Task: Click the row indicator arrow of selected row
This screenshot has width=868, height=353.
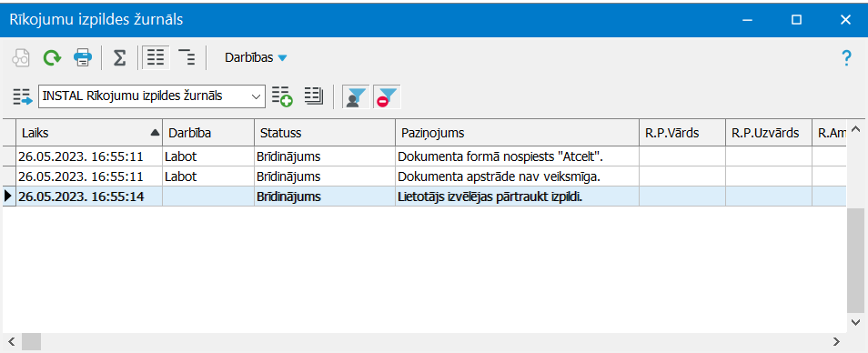Action: [x=8, y=197]
